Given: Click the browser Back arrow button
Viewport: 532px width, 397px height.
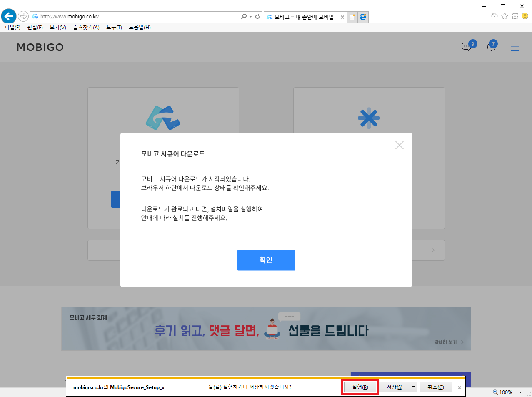Looking at the screenshot, I should coord(8,16).
